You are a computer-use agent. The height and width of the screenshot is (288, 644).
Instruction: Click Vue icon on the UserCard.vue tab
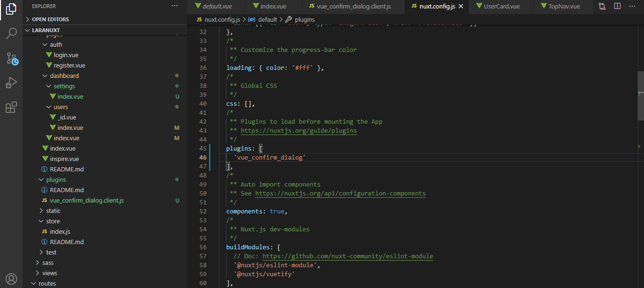click(479, 6)
